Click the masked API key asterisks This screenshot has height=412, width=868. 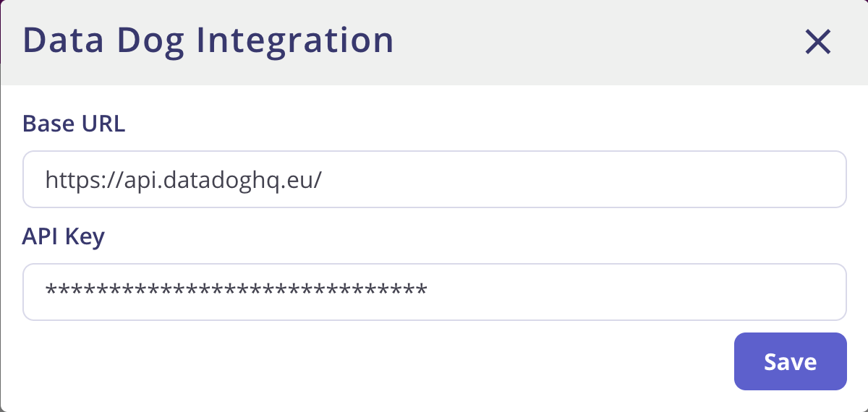[236, 292]
